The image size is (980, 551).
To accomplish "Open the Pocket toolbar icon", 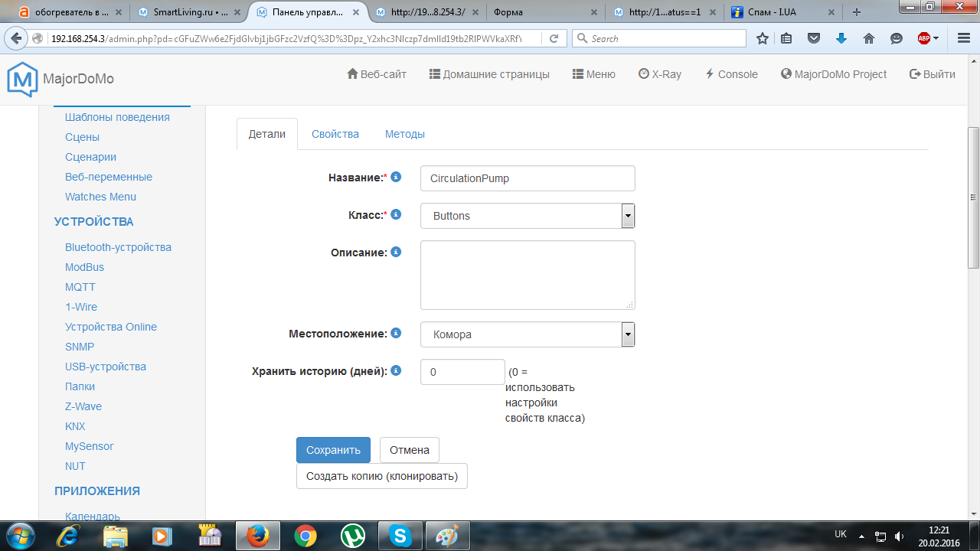I will [x=815, y=38].
